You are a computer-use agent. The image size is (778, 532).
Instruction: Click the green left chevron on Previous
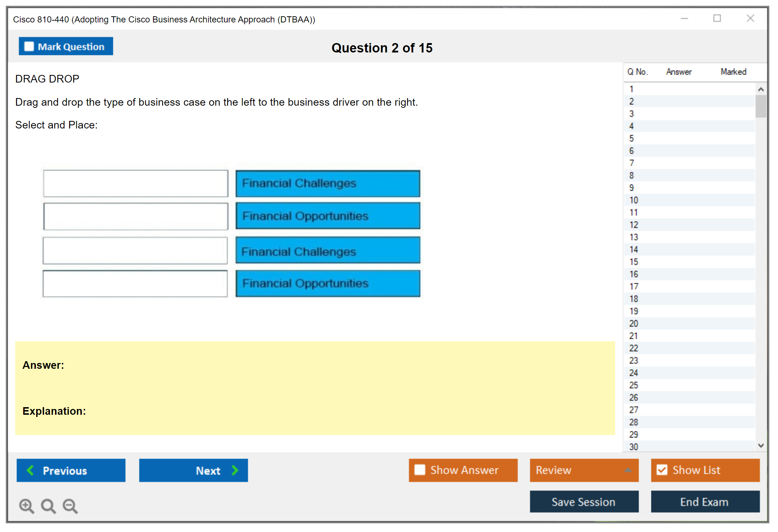pyautogui.click(x=30, y=470)
